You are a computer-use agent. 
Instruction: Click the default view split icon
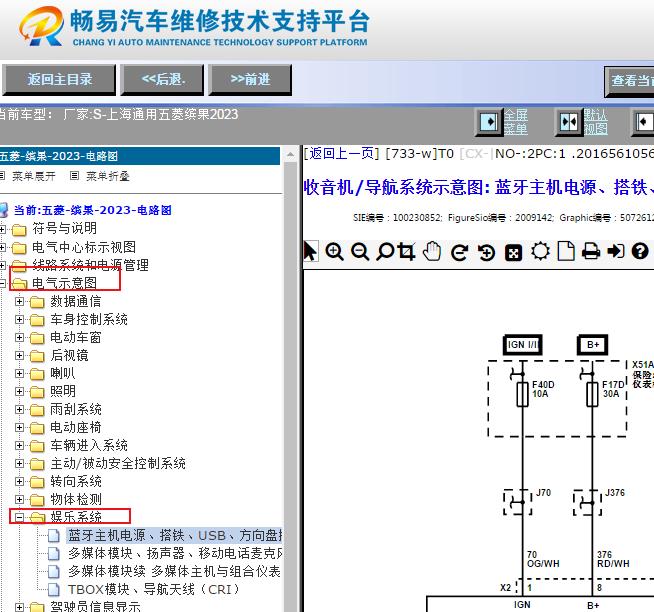click(x=569, y=122)
